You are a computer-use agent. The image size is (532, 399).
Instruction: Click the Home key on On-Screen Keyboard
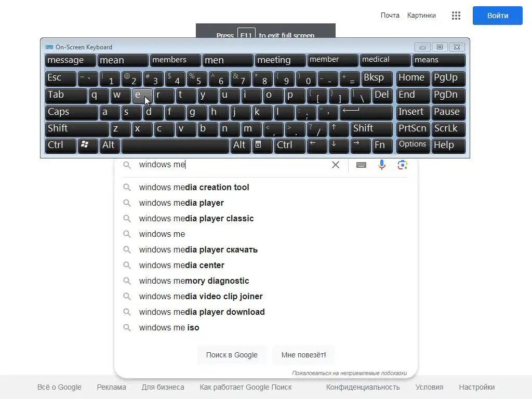[x=413, y=78]
